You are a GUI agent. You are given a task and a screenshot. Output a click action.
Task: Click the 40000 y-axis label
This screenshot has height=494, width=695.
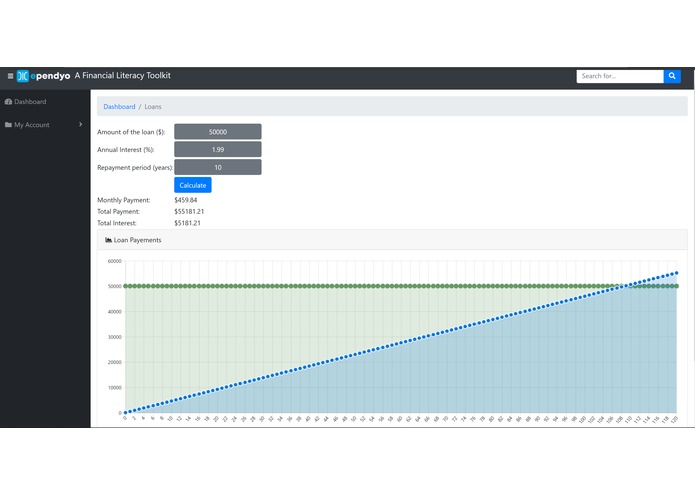click(x=114, y=312)
